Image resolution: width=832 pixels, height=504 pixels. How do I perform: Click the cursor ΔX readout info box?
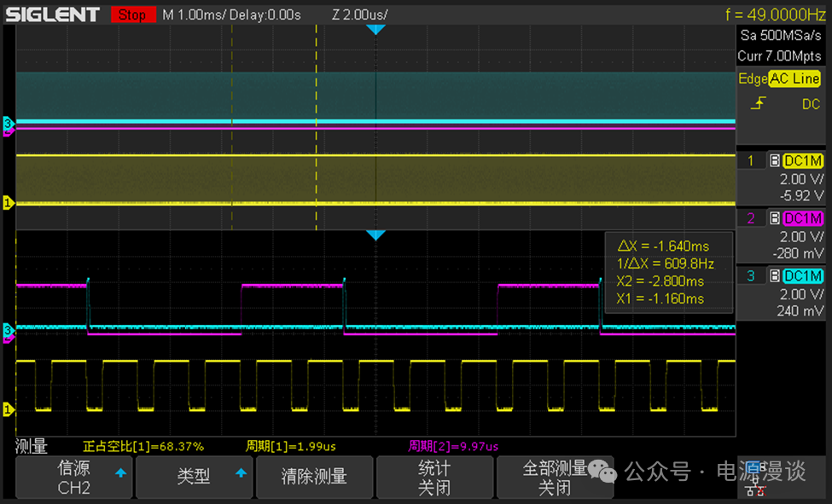tap(669, 271)
